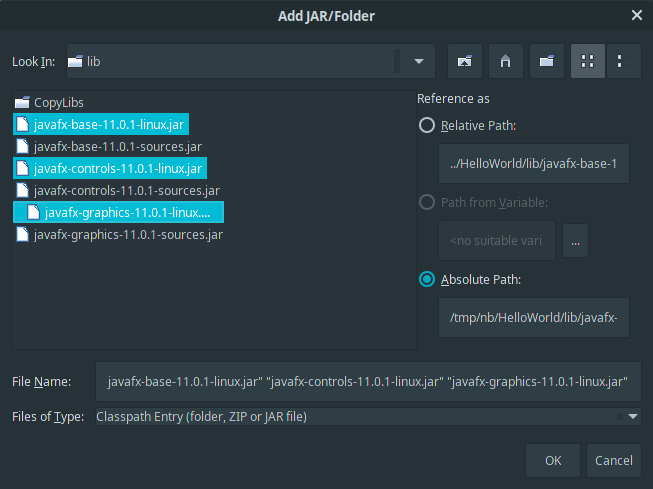Image resolution: width=653 pixels, height=489 pixels.
Task: Click the Absolute Path text field
Action: 533,318
